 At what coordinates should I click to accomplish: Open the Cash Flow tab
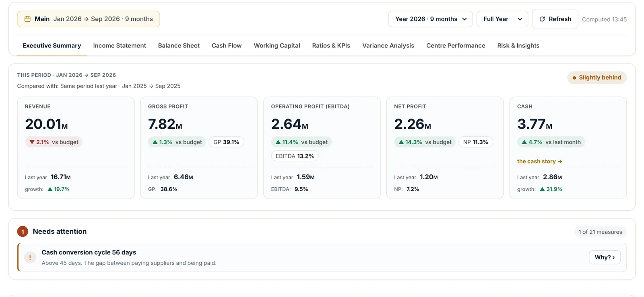[227, 45]
